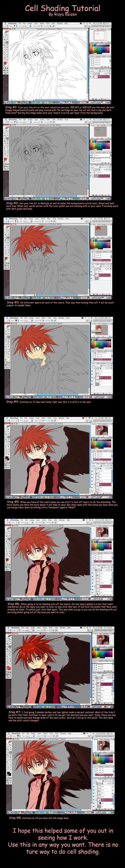Toggle eye of highlighted layer in Step #4 Layers palette
This screenshot has width=125, height=868.
coord(92,378)
